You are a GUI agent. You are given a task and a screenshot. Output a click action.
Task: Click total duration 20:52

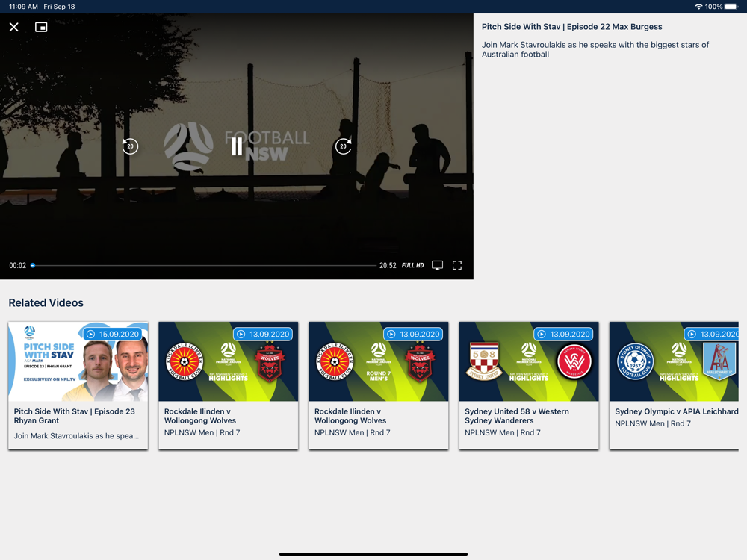pyautogui.click(x=388, y=265)
